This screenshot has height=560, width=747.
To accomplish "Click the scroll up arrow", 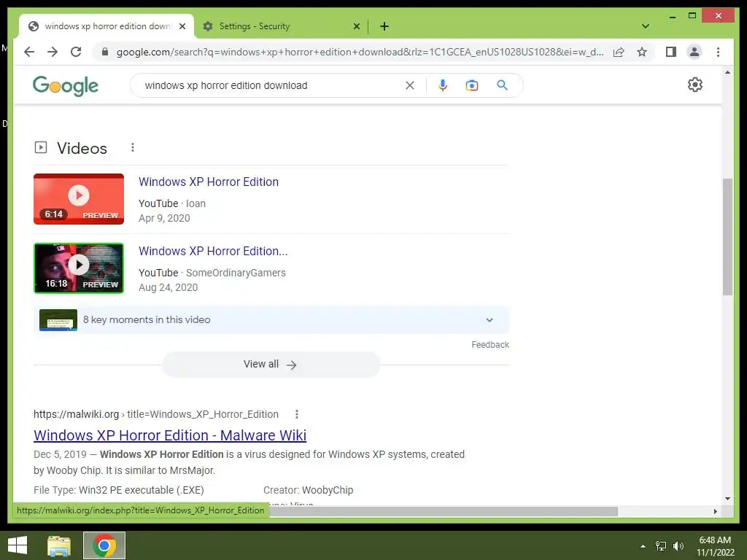I will pos(727,72).
